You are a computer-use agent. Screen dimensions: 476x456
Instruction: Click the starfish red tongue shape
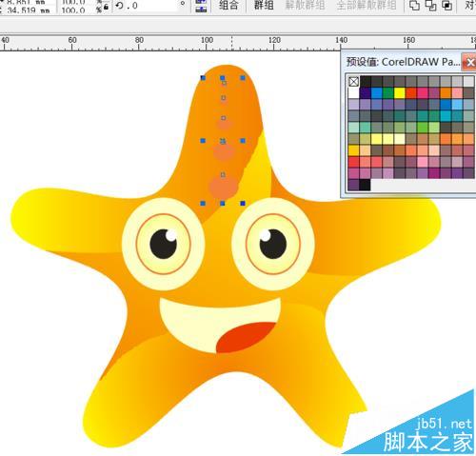point(246,337)
